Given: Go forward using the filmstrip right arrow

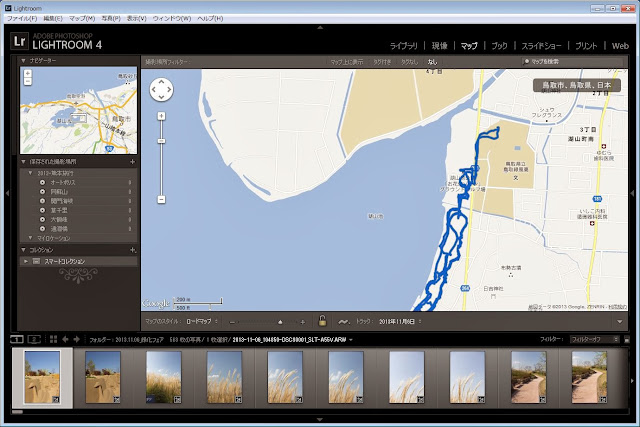Looking at the screenshot, I should pos(77,339).
